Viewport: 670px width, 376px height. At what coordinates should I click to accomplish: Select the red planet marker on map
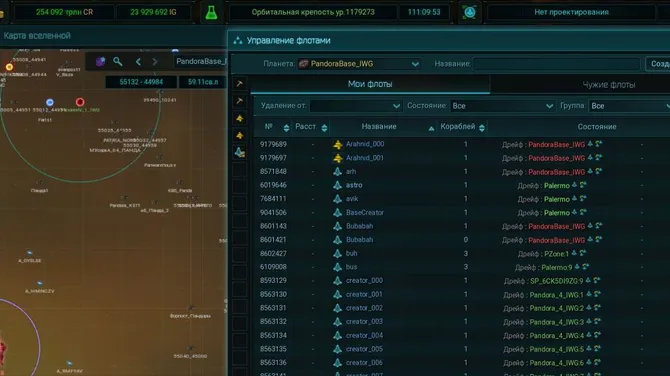click(80, 102)
